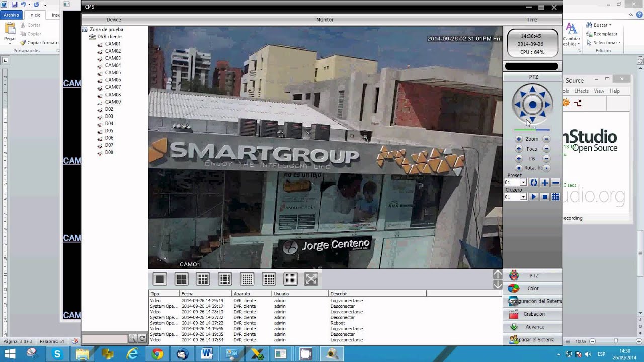The image size is (644, 362).
Task: Open the Cruzero number dropdown
Action: click(523, 197)
